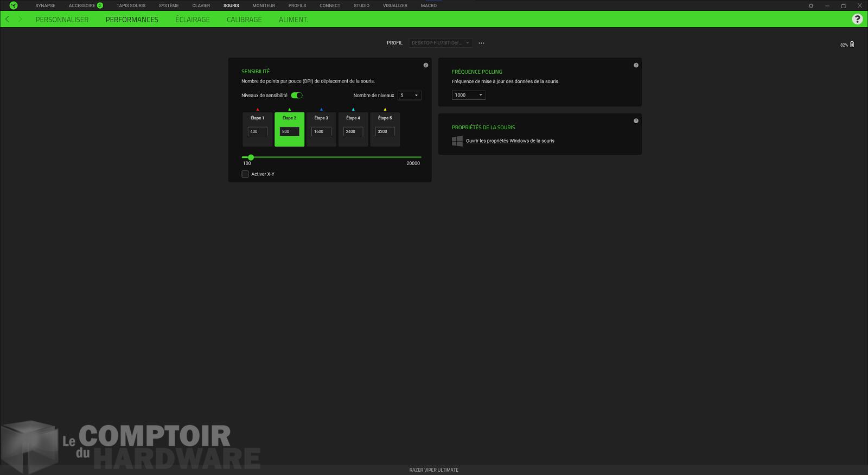Open the Visualizer tab
Image resolution: width=868 pixels, height=475 pixels.
[395, 5]
